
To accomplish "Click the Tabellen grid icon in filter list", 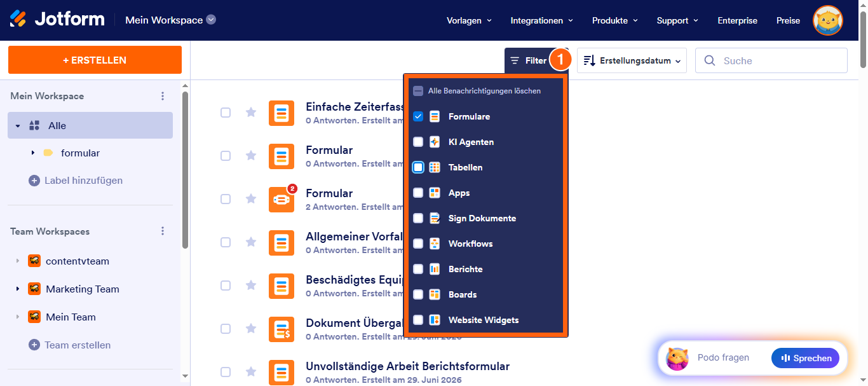I will tap(435, 167).
